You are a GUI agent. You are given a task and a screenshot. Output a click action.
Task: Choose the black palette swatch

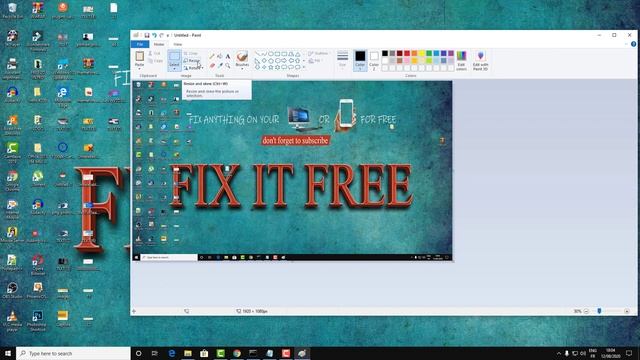pos(385,53)
